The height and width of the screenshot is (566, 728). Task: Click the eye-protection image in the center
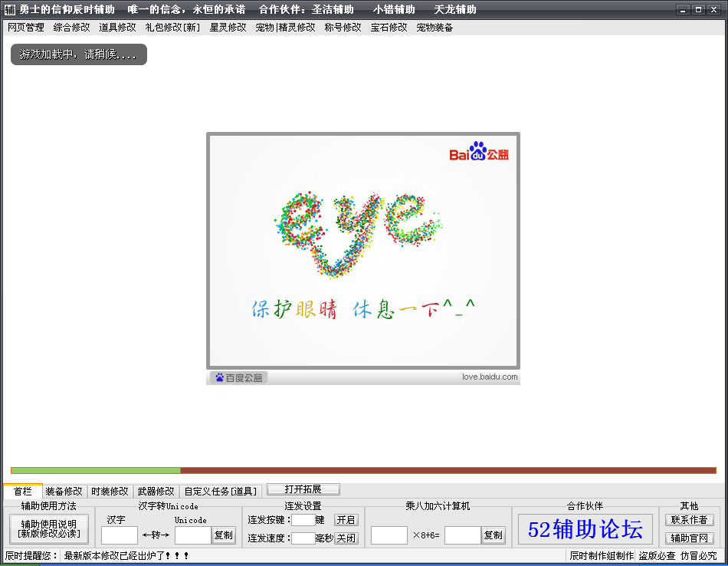click(x=363, y=251)
